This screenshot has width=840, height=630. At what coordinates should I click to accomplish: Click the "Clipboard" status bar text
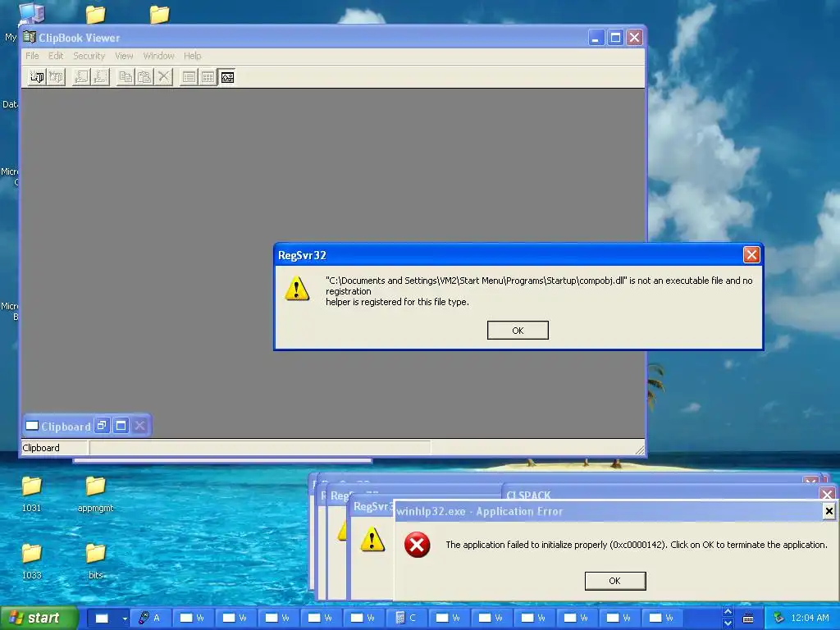pyautogui.click(x=41, y=448)
